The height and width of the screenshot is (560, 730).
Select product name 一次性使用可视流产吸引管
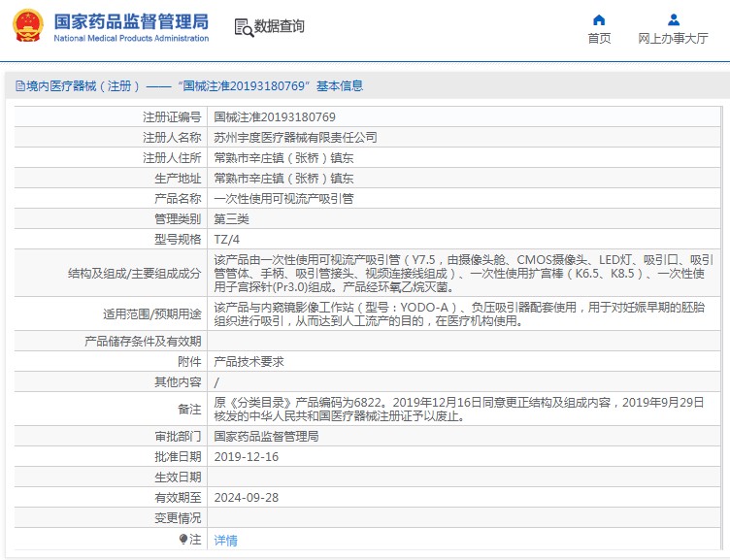point(283,199)
